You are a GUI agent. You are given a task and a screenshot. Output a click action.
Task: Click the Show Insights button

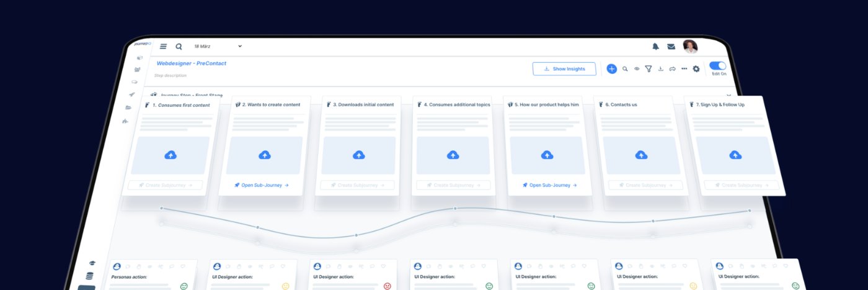564,69
